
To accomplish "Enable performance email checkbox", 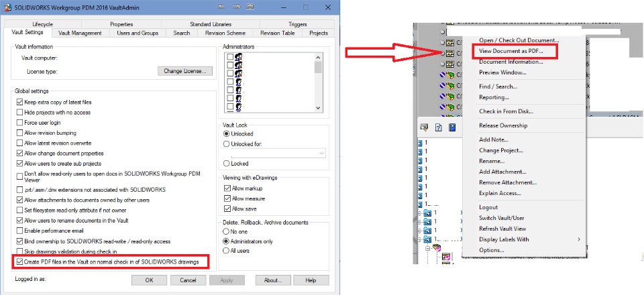I will coord(19,231).
